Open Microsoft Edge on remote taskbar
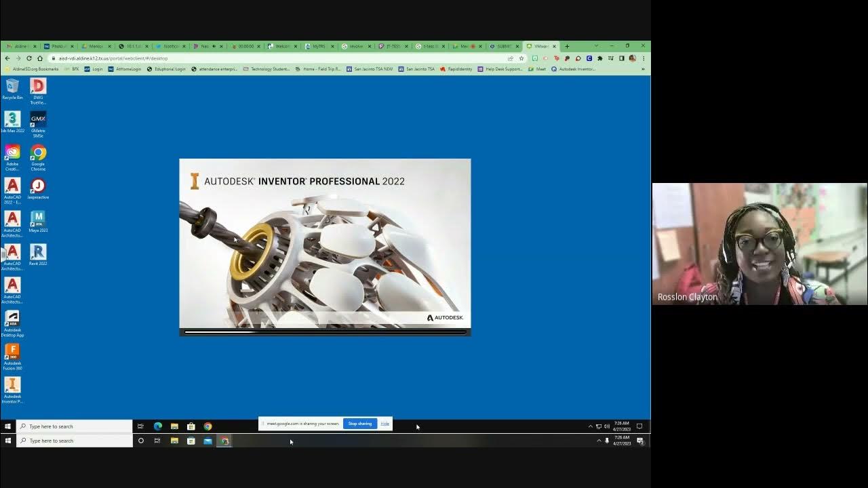Screen dimensions: 868x488 (x=158, y=426)
